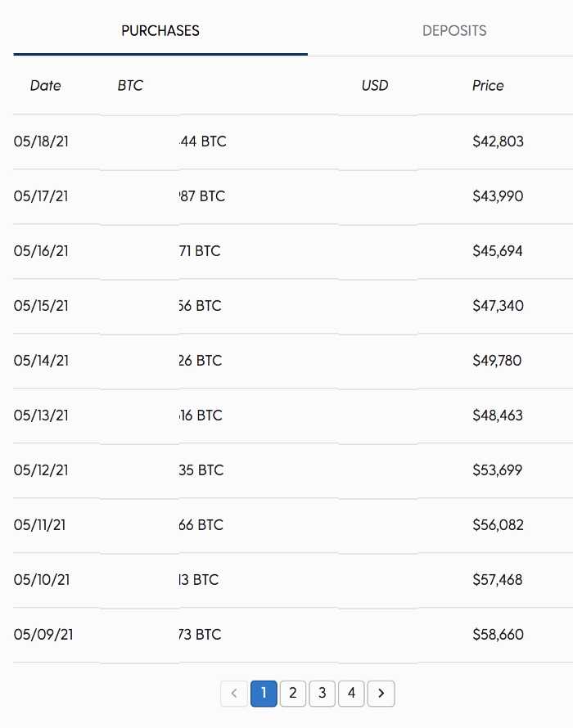Image resolution: width=573 pixels, height=728 pixels.
Task: Select the Purchases tab
Action: (x=160, y=31)
